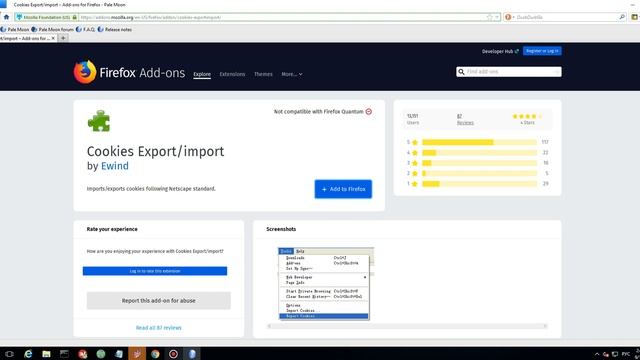This screenshot has height=360, width=640.
Task: Click the browser Home icon
Action: [6, 17]
